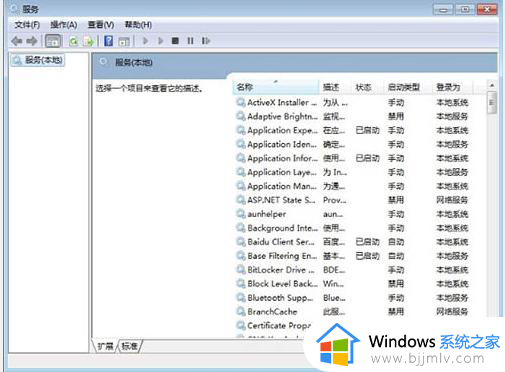Screen dimensions: 505x372
Task: Click the Win... description of Block Level
Action: (x=333, y=284)
